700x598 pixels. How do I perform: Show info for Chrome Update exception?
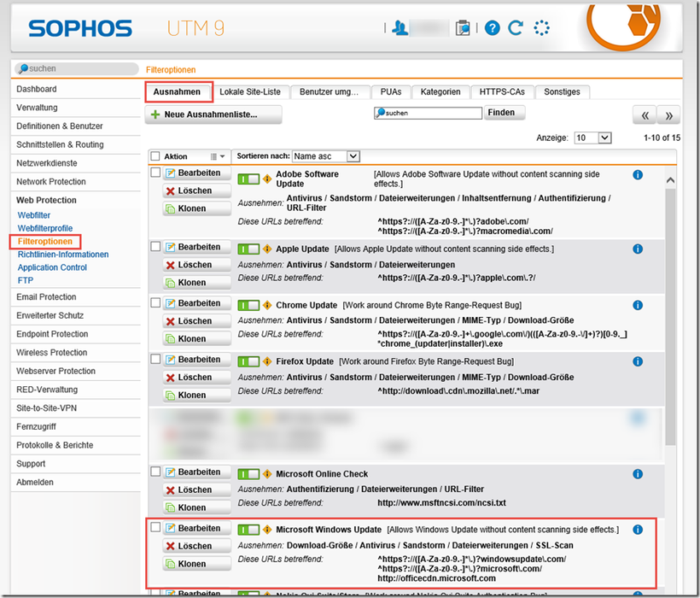click(x=638, y=306)
